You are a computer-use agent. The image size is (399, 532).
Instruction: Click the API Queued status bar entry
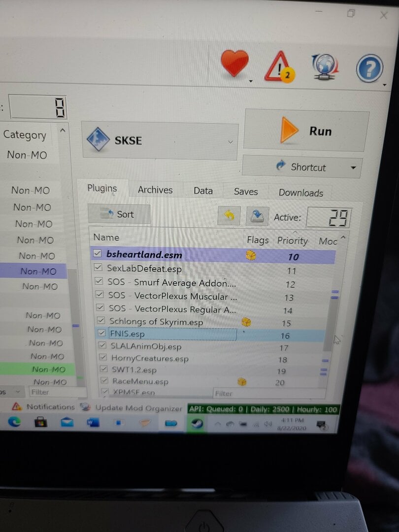pos(263,409)
